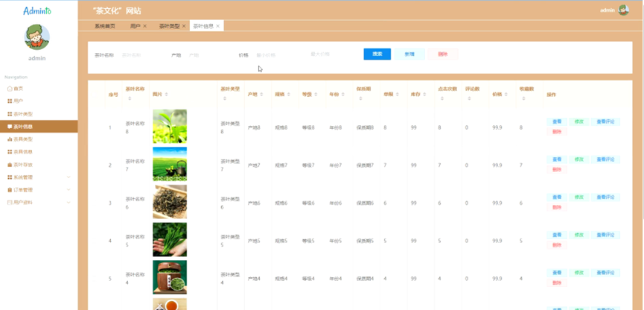Sort by 规格 column sort arrows
The width and height of the screenshot is (644, 310).
289,95
